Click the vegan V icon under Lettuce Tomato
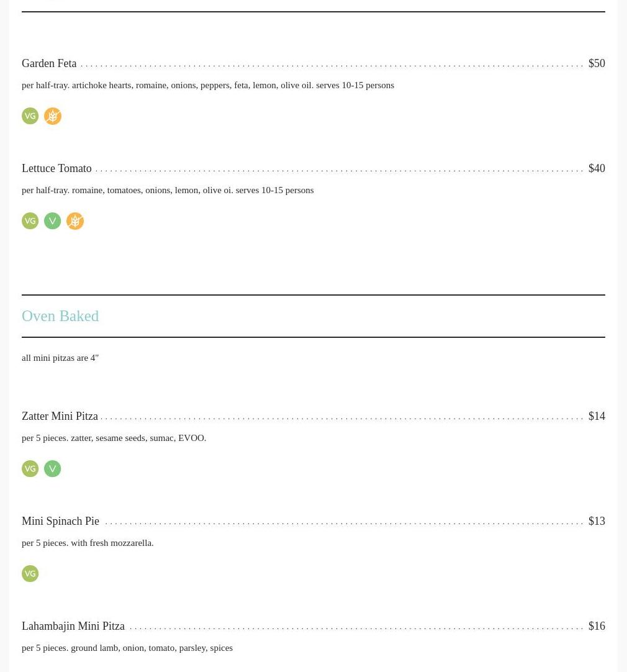Screen dimensions: 627x672 (53, 221)
